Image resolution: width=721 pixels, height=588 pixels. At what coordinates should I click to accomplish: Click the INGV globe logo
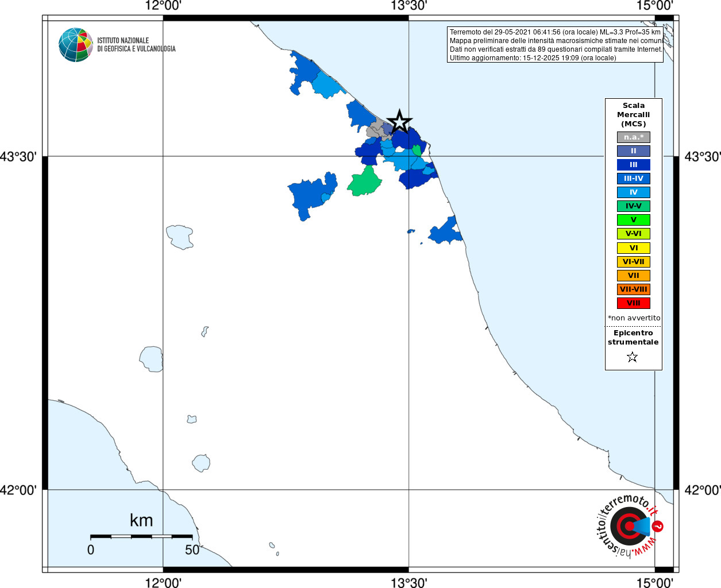click(x=76, y=45)
